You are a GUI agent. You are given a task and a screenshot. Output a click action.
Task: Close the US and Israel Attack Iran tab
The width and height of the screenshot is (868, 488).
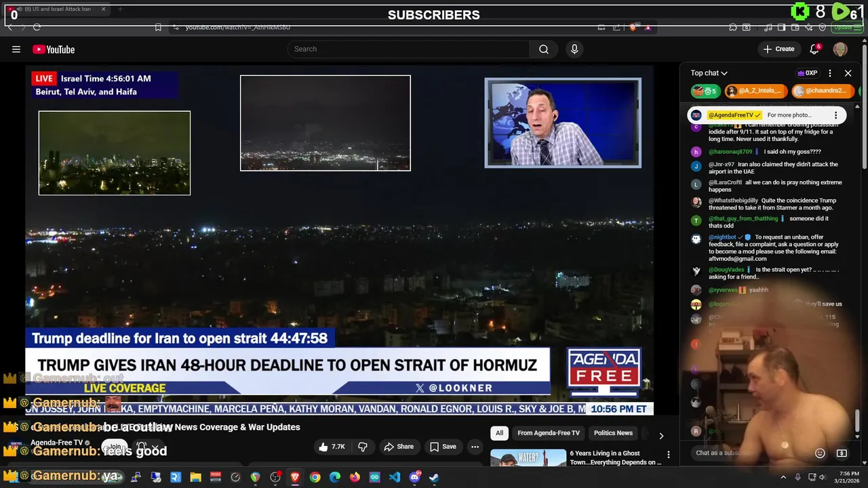(104, 9)
